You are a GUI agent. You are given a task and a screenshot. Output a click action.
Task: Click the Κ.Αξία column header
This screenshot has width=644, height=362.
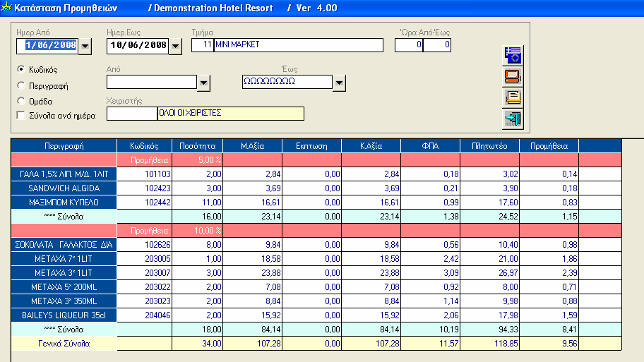(x=371, y=146)
